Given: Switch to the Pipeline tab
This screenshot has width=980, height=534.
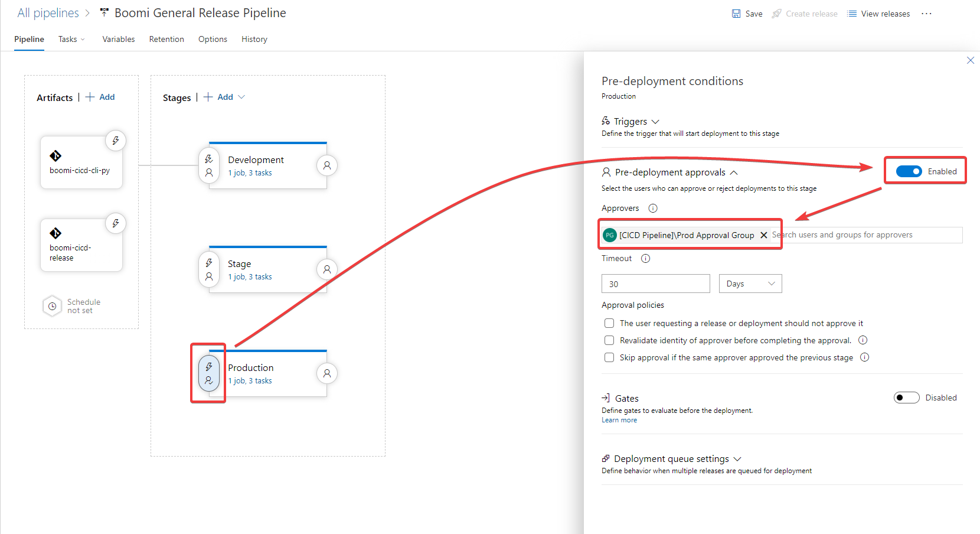Looking at the screenshot, I should [29, 39].
